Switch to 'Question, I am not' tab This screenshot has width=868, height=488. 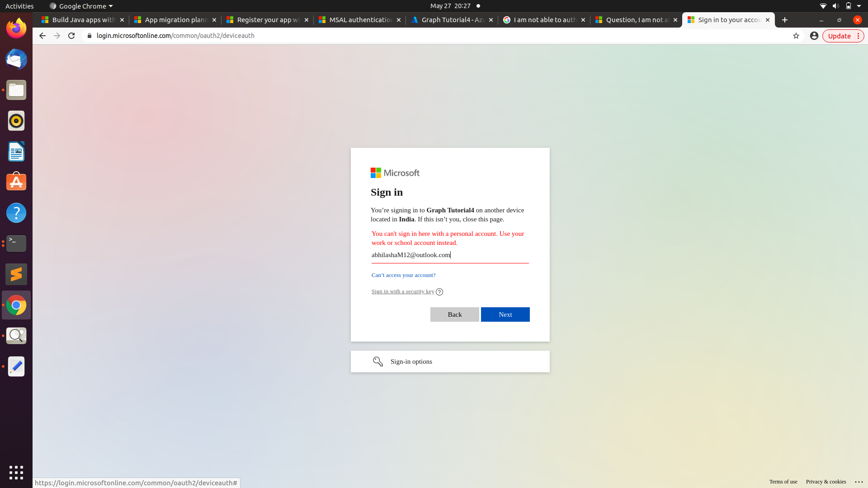(x=637, y=20)
